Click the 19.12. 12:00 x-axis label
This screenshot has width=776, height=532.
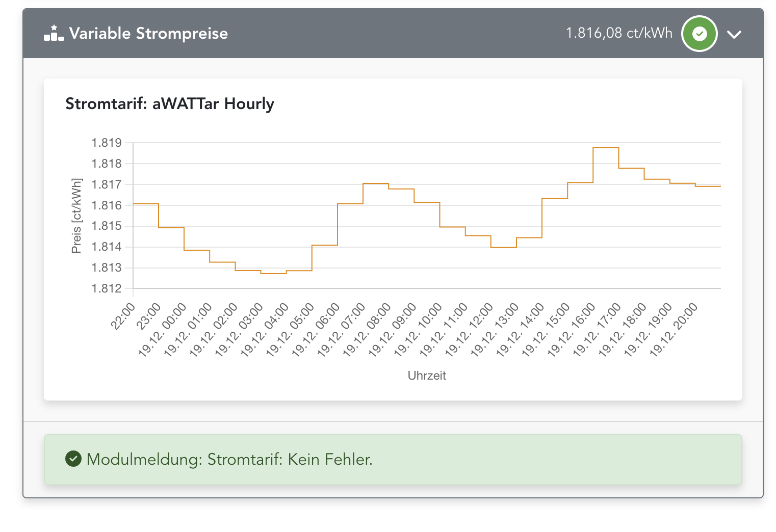pos(470,330)
